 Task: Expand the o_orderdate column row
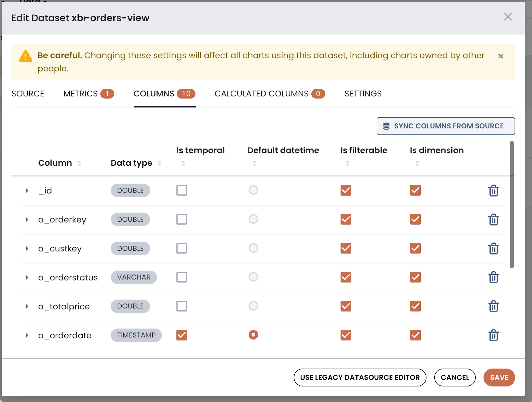pyautogui.click(x=27, y=335)
